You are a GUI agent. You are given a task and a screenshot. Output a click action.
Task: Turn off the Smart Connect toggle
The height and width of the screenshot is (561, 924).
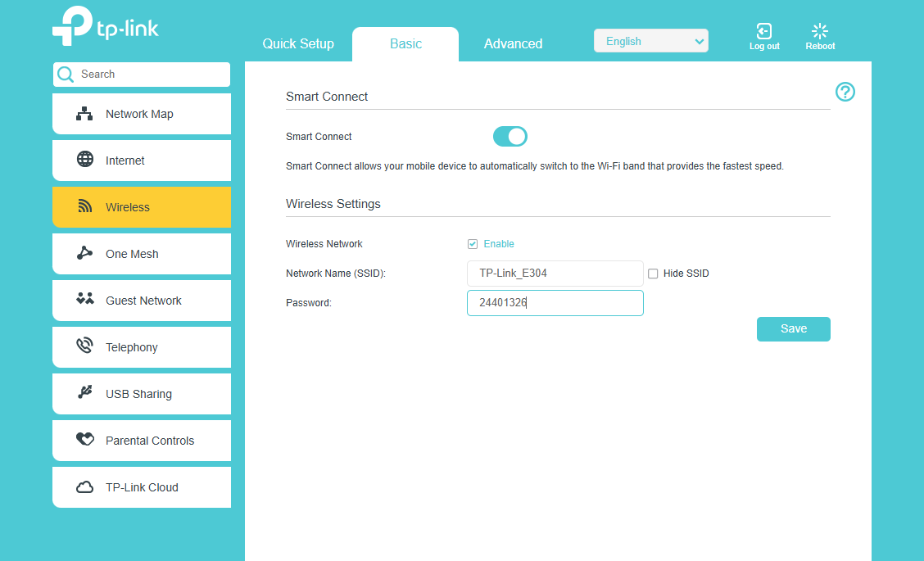(510, 137)
